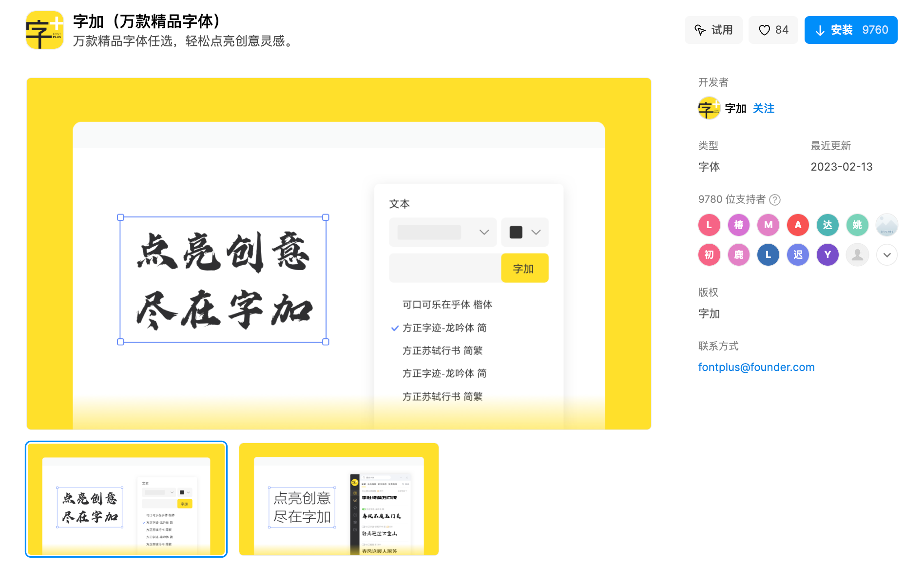Open the red A supporter avatar
The width and height of the screenshot is (924, 585).
[x=798, y=225]
